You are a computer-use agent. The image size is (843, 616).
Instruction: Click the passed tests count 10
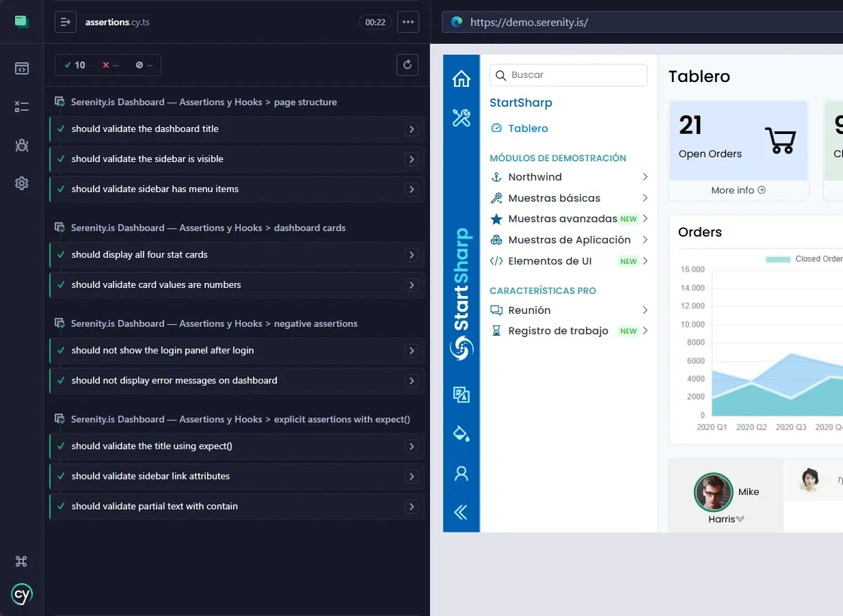coord(75,65)
